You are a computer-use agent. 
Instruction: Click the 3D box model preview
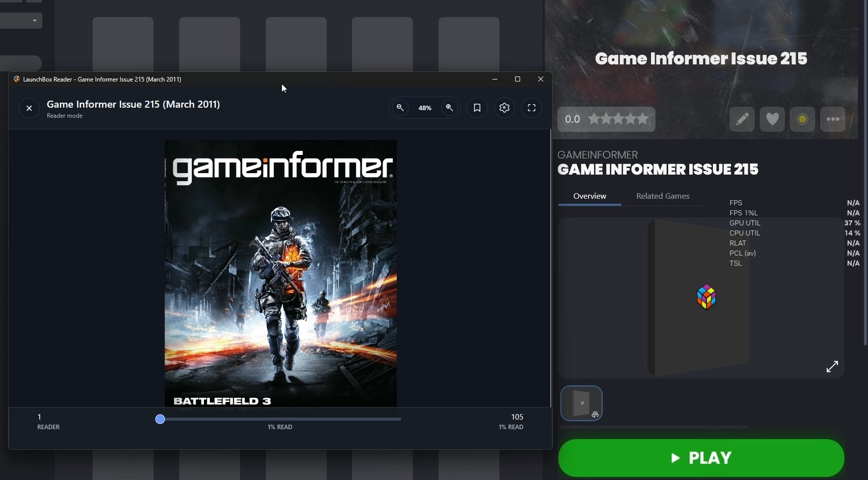pyautogui.click(x=699, y=298)
